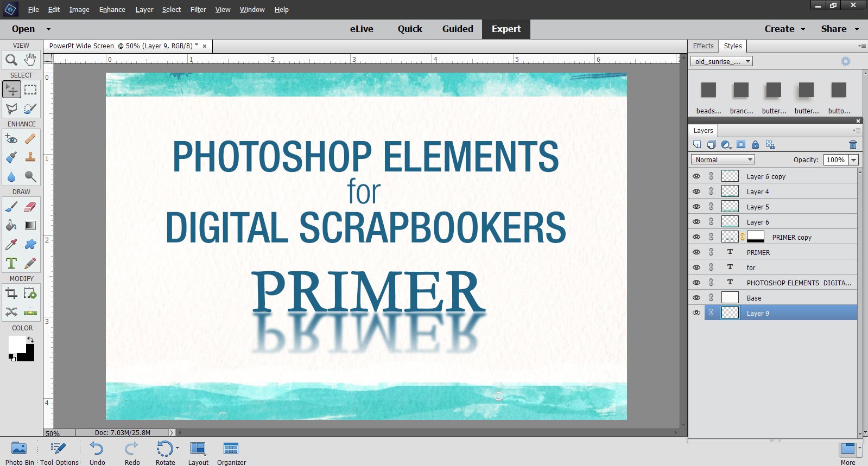Delete layer using trash icon
The height and width of the screenshot is (466, 868).
pos(853,144)
